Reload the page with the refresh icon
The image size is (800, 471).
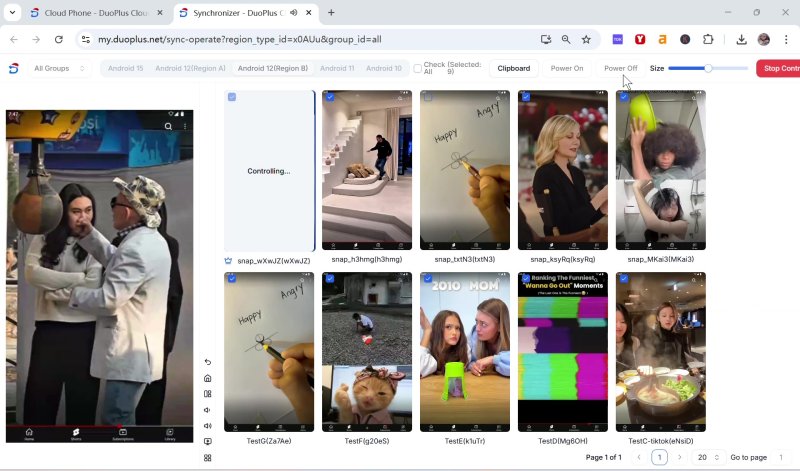pyautogui.click(x=59, y=39)
